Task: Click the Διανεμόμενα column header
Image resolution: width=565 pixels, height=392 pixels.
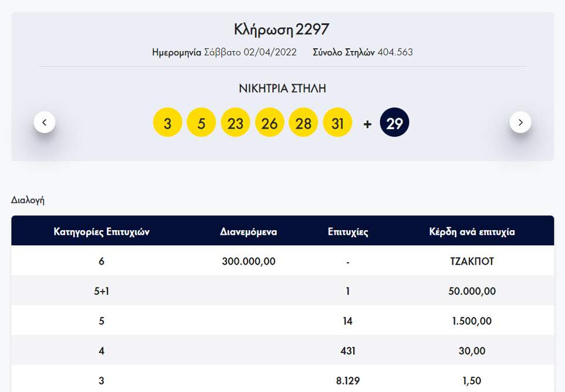Action: (248, 231)
